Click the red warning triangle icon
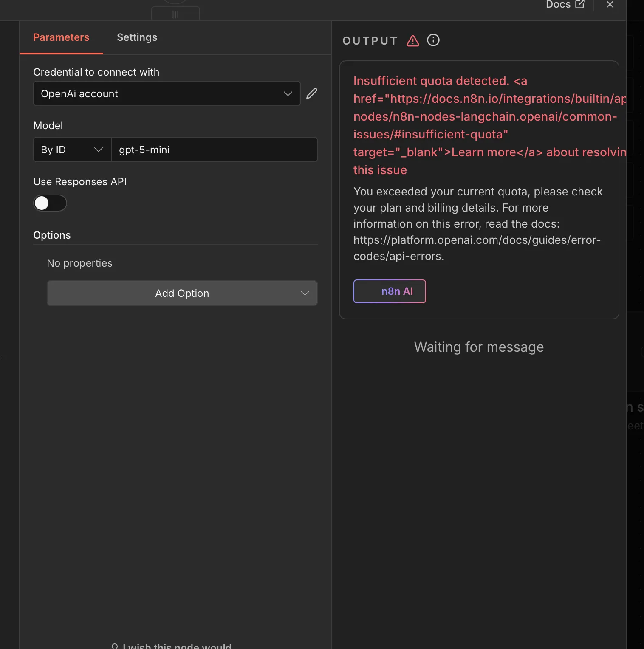Viewport: 644px width, 649px height. coord(412,41)
